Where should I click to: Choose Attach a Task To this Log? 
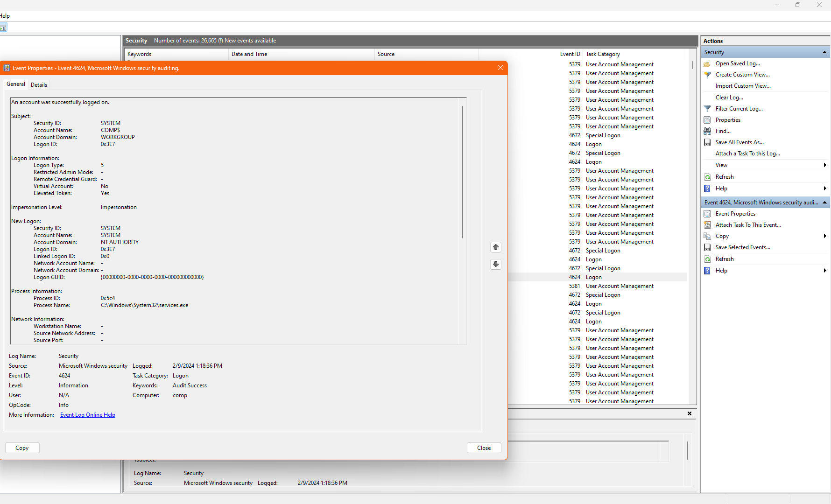(747, 154)
